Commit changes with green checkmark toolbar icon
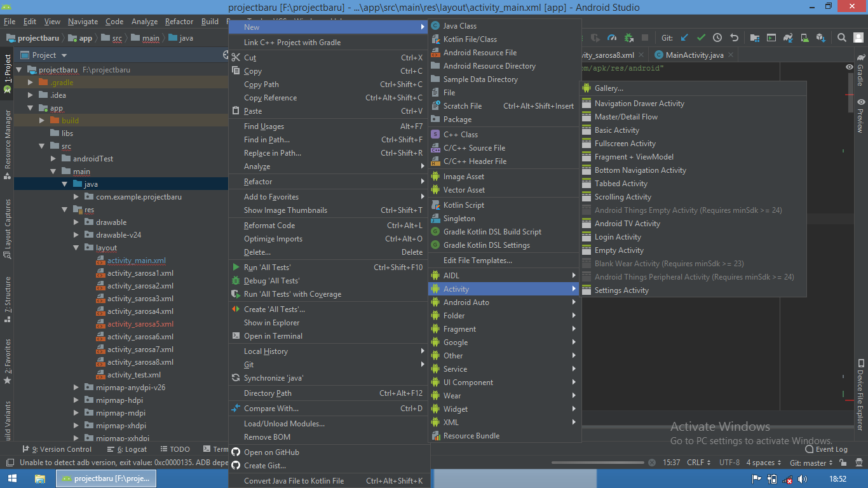The width and height of the screenshot is (868, 488). [x=702, y=37]
